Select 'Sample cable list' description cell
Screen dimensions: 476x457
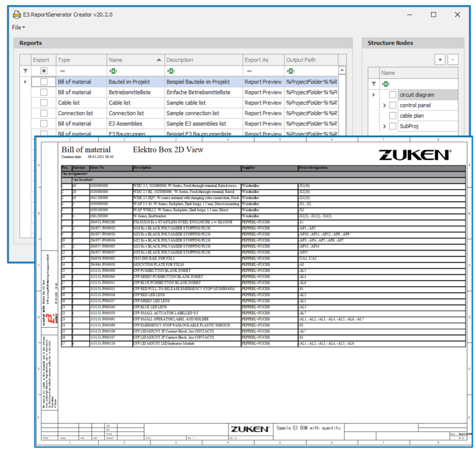[204, 103]
